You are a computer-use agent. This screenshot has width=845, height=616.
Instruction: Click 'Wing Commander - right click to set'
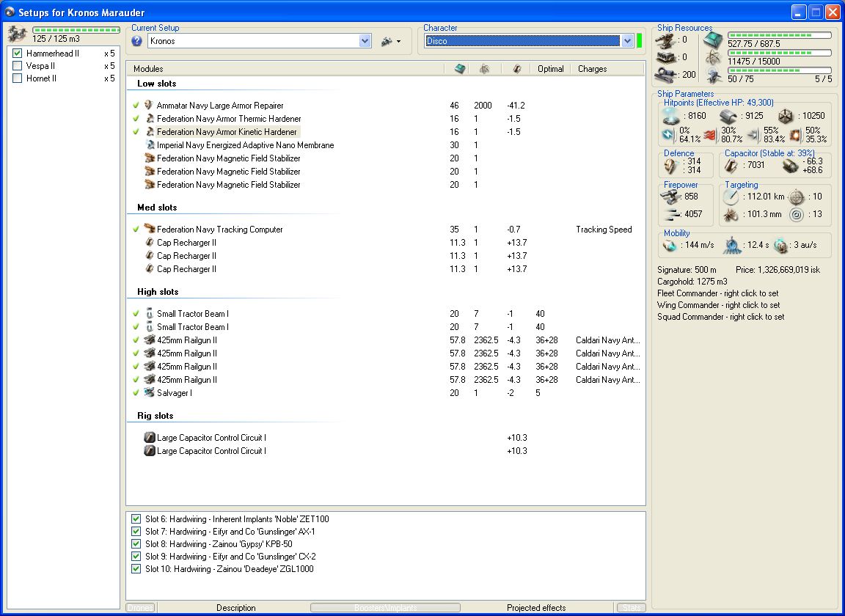pyautogui.click(x=718, y=305)
